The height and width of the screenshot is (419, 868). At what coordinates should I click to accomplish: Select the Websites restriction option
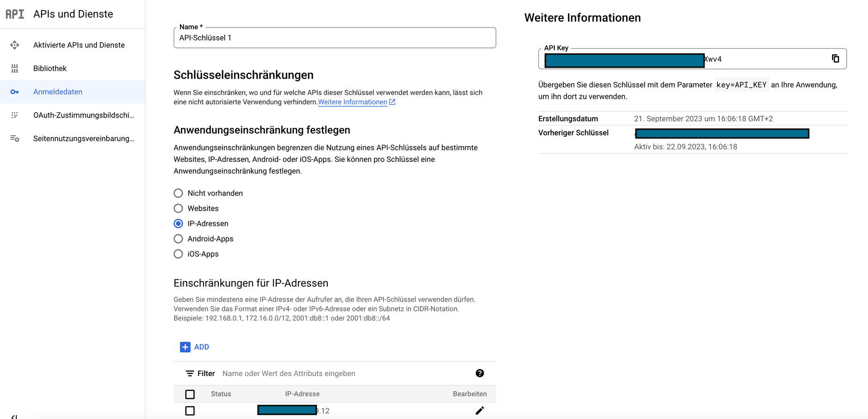pyautogui.click(x=179, y=208)
